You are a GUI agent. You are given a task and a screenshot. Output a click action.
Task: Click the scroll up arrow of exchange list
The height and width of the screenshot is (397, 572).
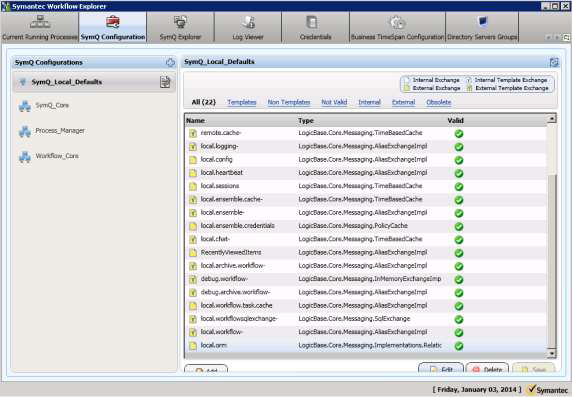point(552,119)
